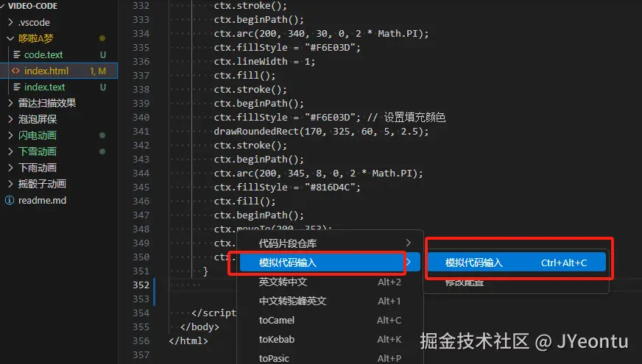Choose toPasic from the context menu
The width and height of the screenshot is (642, 364).
coord(330,358)
